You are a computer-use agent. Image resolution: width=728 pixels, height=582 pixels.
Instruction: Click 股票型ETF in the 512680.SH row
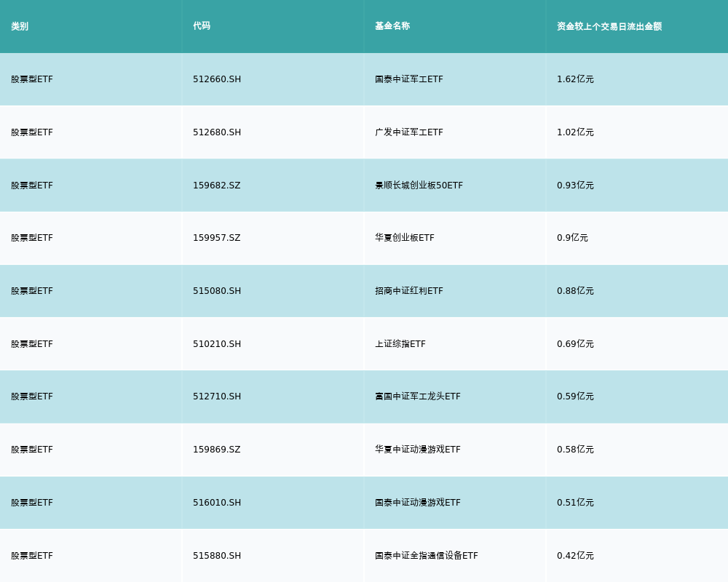[x=32, y=132]
